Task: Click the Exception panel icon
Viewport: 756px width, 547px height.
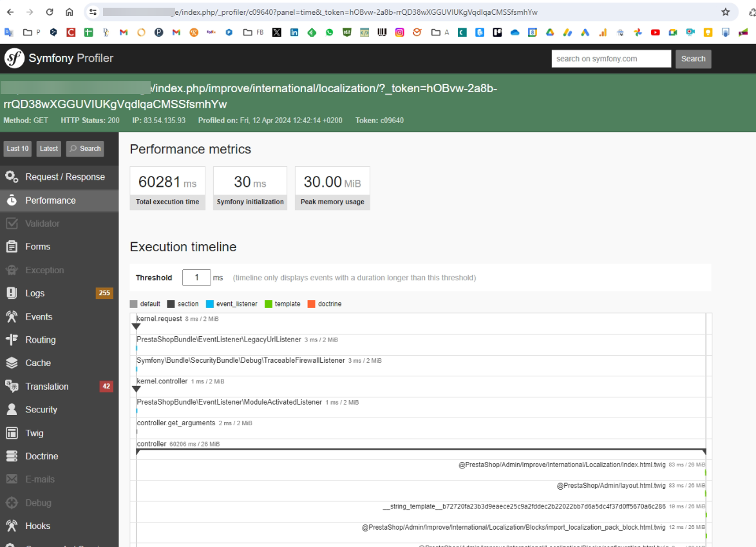Action: [12, 270]
